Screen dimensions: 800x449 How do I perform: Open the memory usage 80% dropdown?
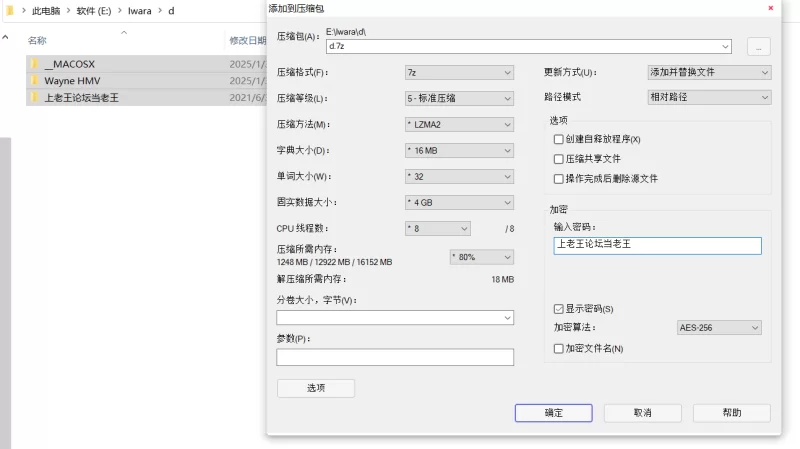tap(482, 257)
